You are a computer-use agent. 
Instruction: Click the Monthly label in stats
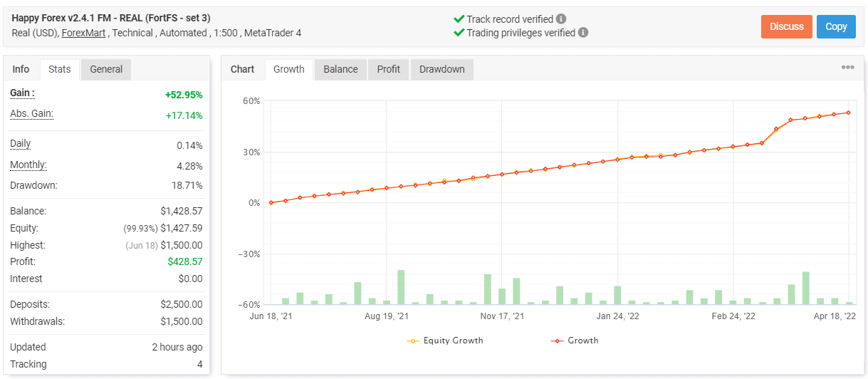click(x=28, y=165)
